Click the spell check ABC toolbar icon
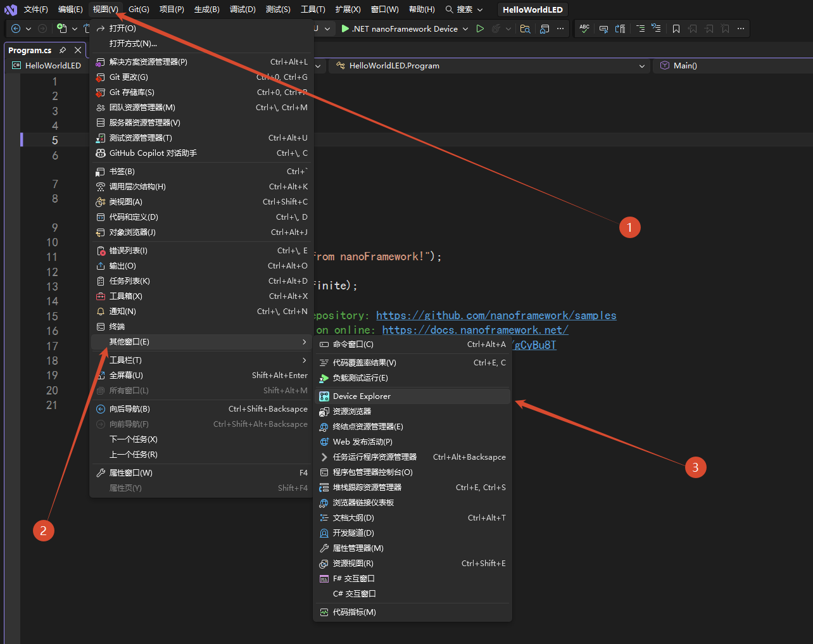Image resolution: width=813 pixels, height=644 pixels. click(584, 28)
